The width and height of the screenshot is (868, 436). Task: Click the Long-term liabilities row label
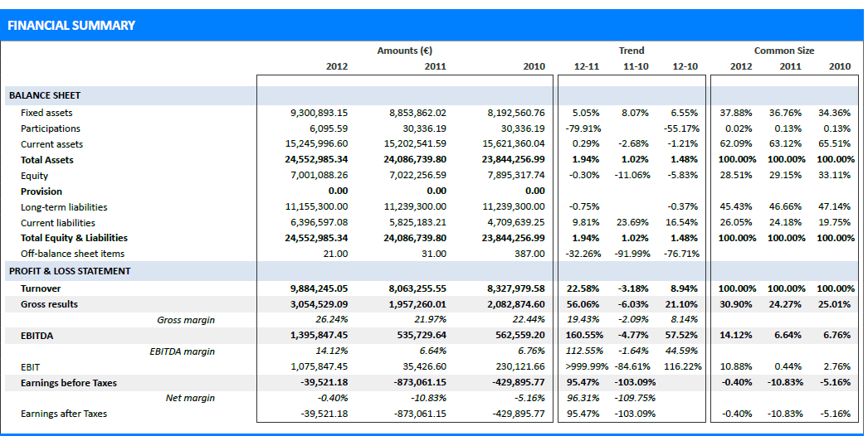point(64,207)
